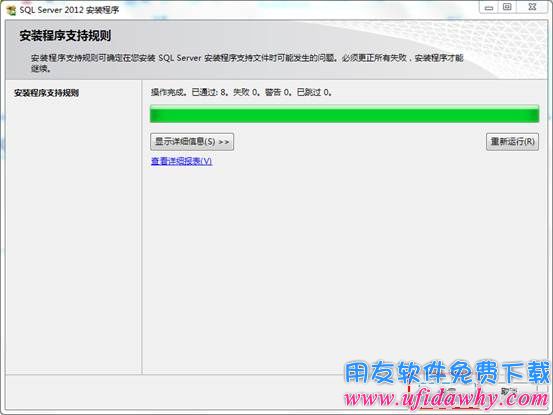Screen dimensions: 553x415
Task: Click the green rule check progress bar
Action: [344, 114]
